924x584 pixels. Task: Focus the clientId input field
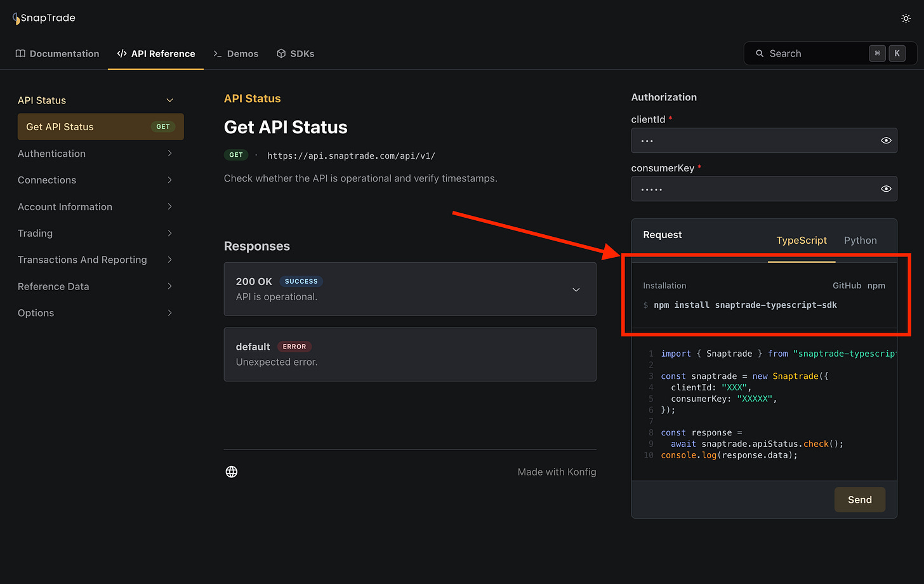coord(764,140)
